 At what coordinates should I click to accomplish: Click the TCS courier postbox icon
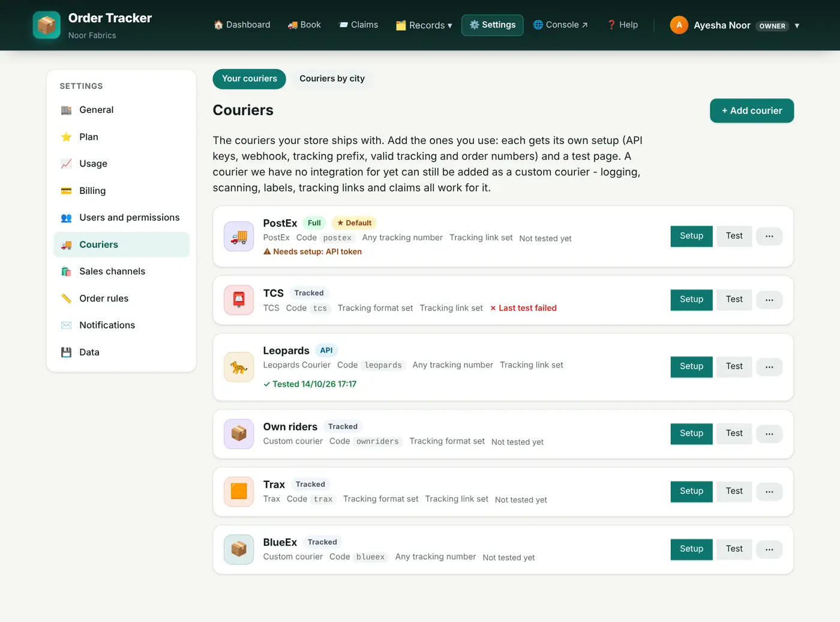(239, 300)
